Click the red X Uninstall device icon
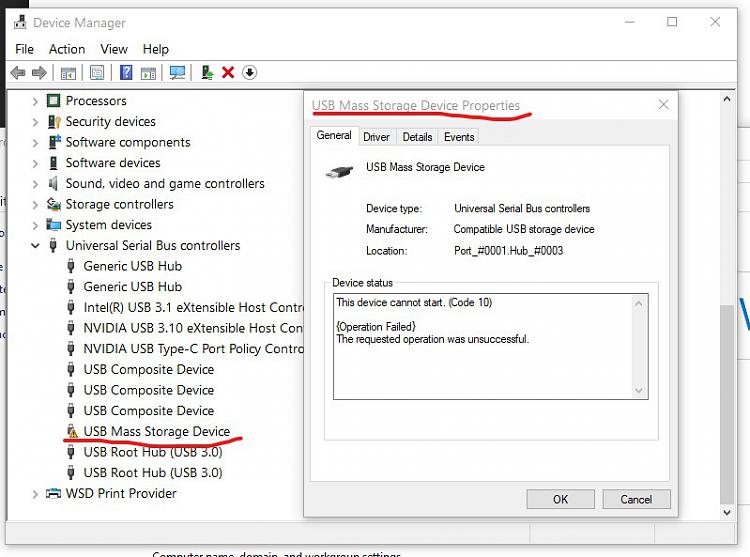Viewport: 750px width, 557px height. (228, 73)
